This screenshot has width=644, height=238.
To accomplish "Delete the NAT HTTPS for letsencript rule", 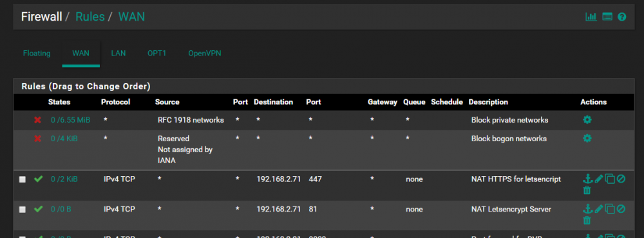I will coord(587,190).
